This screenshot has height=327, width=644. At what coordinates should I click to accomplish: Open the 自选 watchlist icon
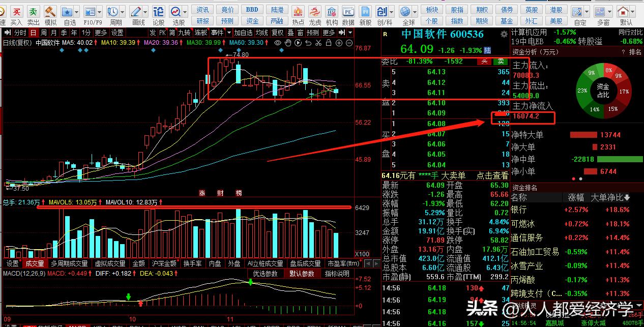point(67,11)
